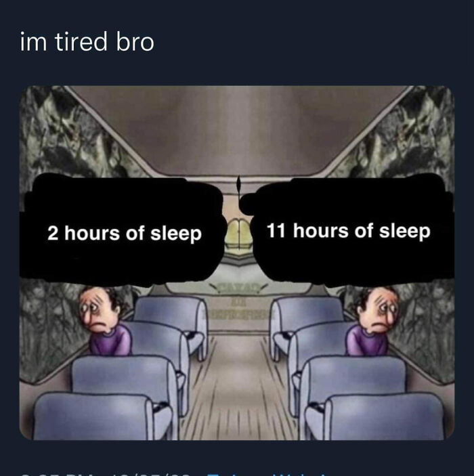Click the "2 hours of sleep" caption

pyautogui.click(x=125, y=234)
